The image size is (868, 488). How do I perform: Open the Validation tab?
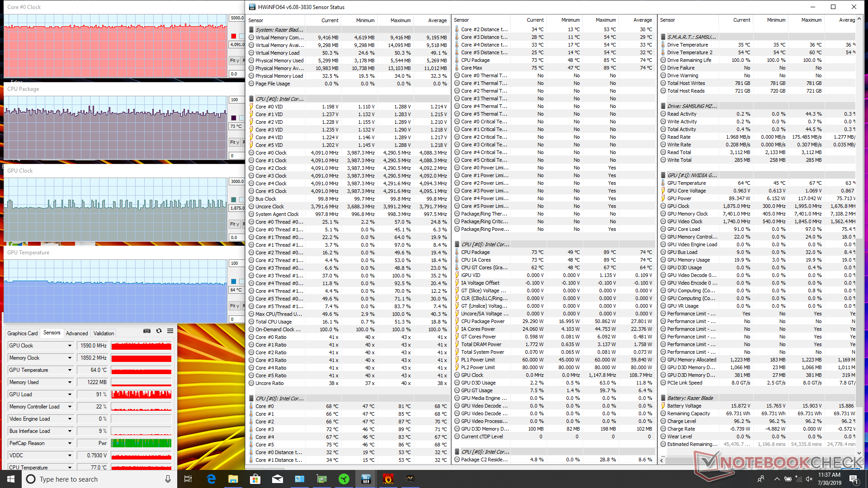click(x=104, y=333)
